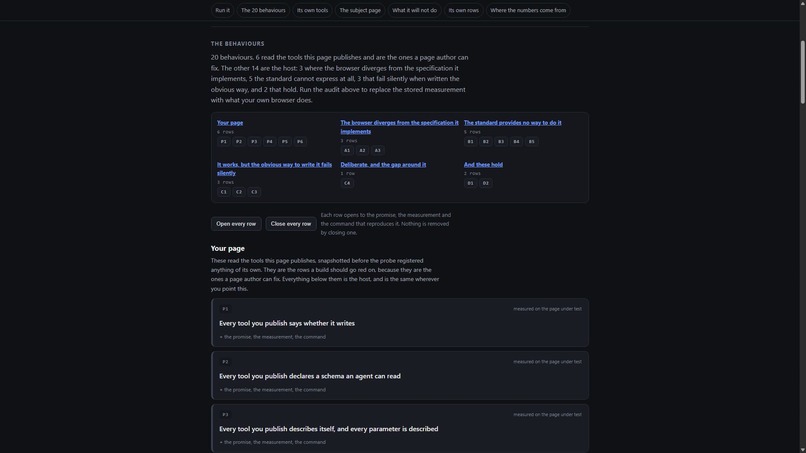Go to 'Its own tools' section
Image resolution: width=806 pixels, height=453 pixels.
[x=312, y=10]
